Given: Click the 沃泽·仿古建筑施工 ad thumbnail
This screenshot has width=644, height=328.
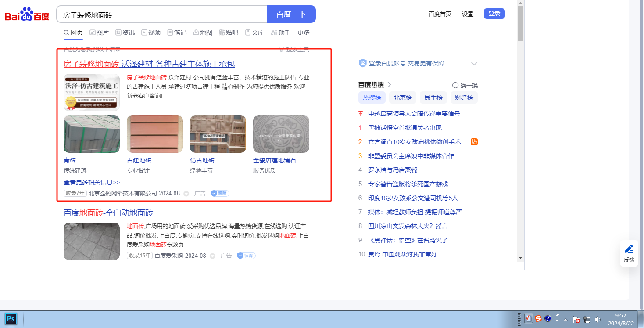Looking at the screenshot, I should [x=92, y=92].
